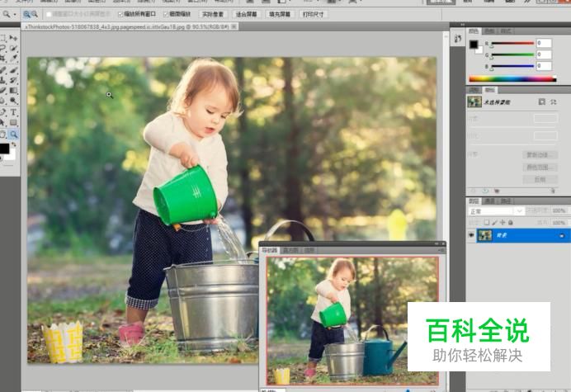Click the lock all icon in Layers panel
Screen dimensions: 571x392
pos(511,222)
